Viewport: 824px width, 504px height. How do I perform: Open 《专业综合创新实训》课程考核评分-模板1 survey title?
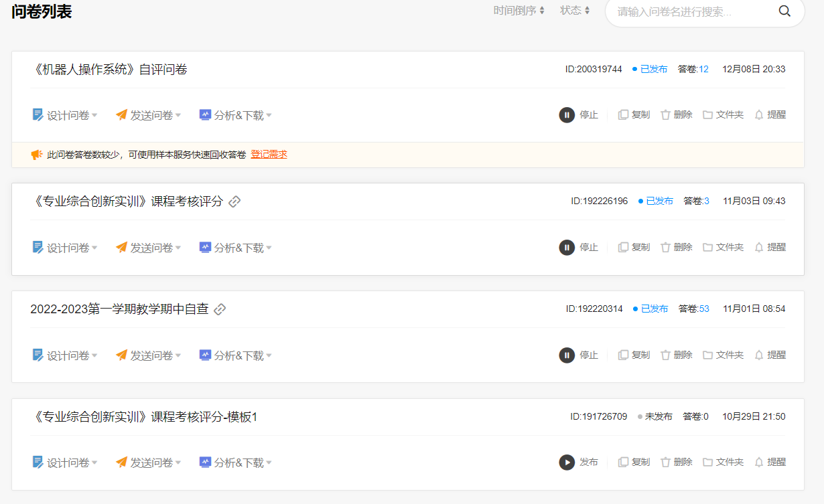pos(144,417)
